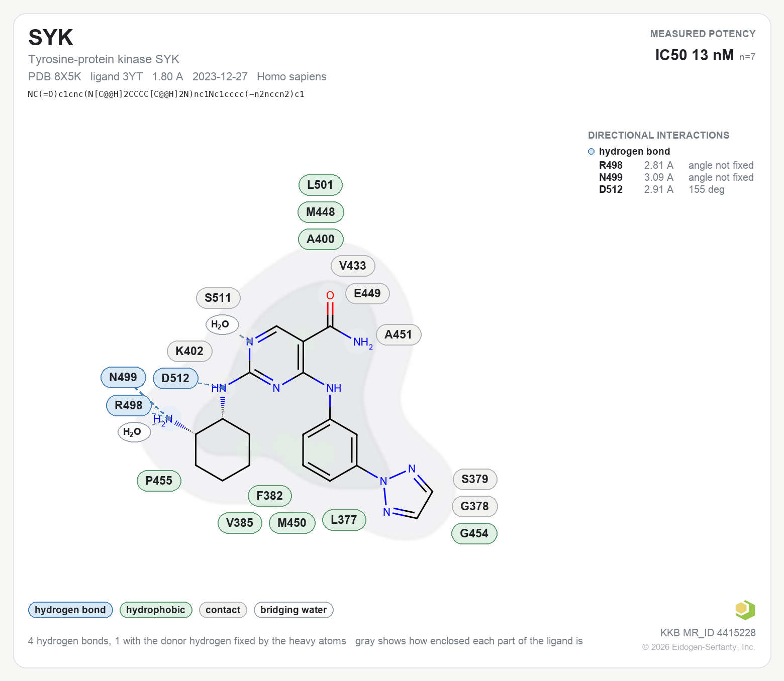Click R498 row in interactions table

point(676,165)
